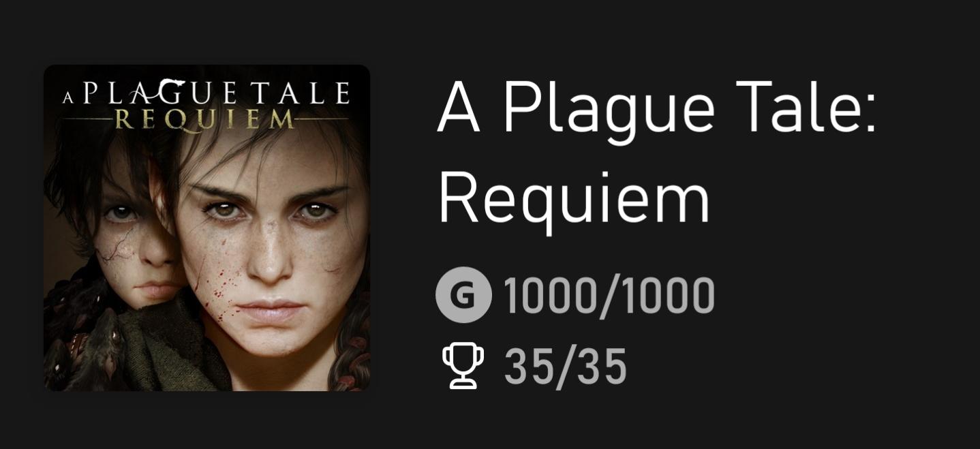Select the 1000/1000 gamerscore value
The width and height of the screenshot is (980, 449).
(x=609, y=295)
